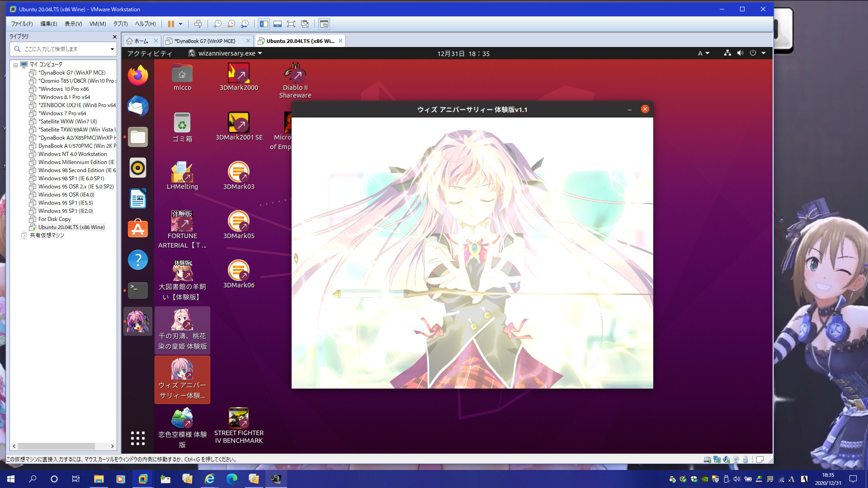Open the 編集(E) menu
This screenshot has height=488, width=868.
pos(49,24)
